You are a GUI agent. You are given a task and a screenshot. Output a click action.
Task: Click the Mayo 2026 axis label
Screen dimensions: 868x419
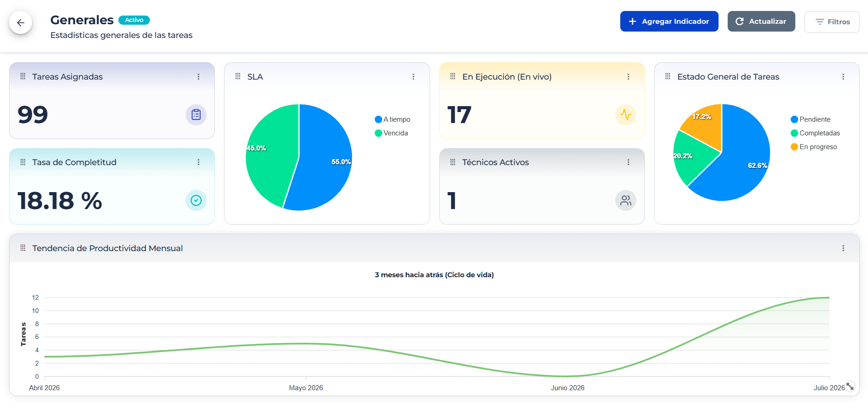tap(306, 388)
